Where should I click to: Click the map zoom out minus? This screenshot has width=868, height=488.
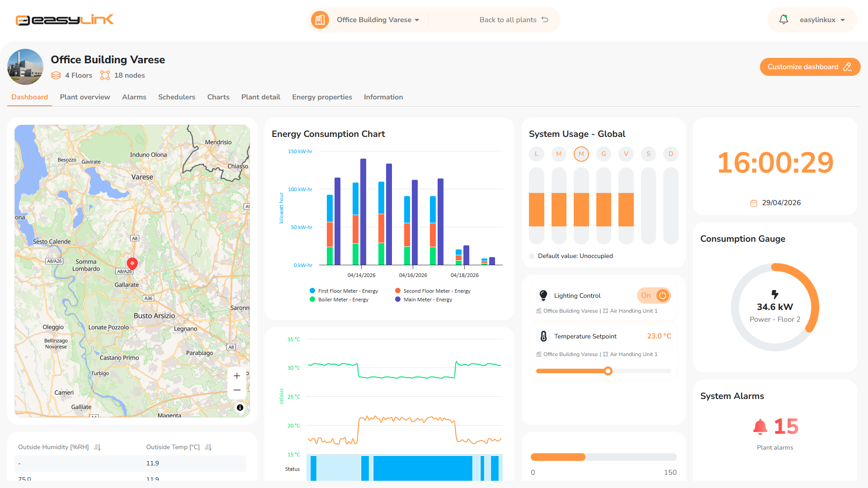point(237,390)
